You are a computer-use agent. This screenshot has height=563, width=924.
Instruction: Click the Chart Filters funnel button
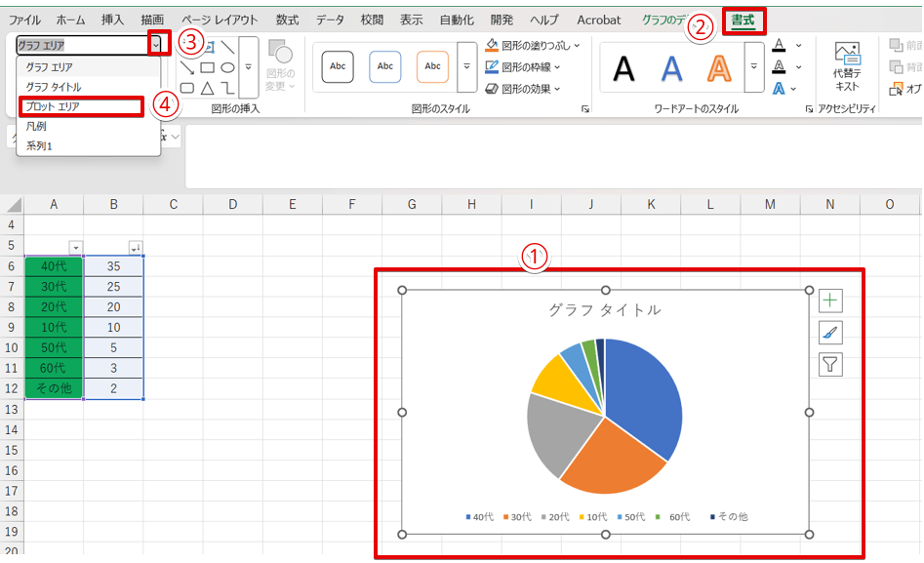point(830,365)
